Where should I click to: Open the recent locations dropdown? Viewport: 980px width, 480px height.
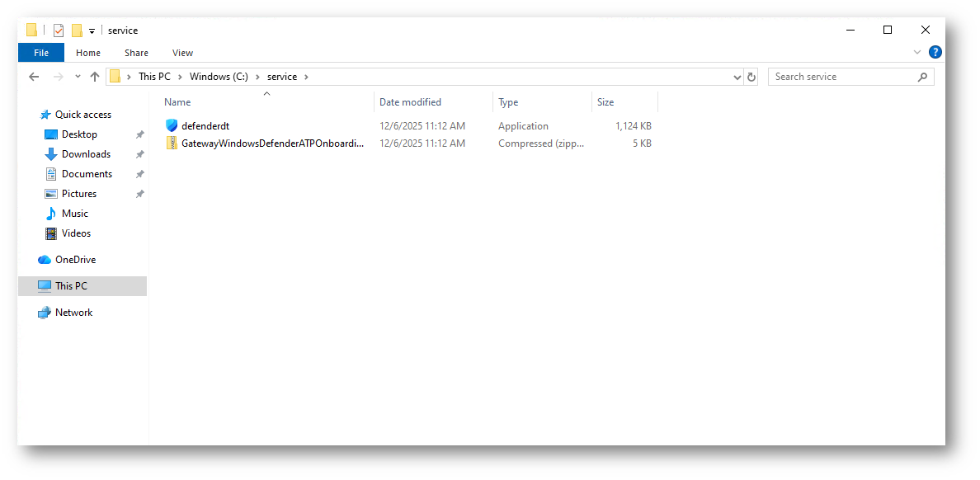pyautogui.click(x=78, y=76)
